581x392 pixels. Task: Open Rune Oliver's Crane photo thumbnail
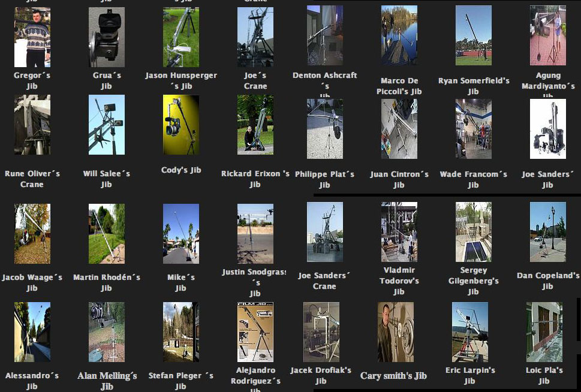[x=32, y=125]
